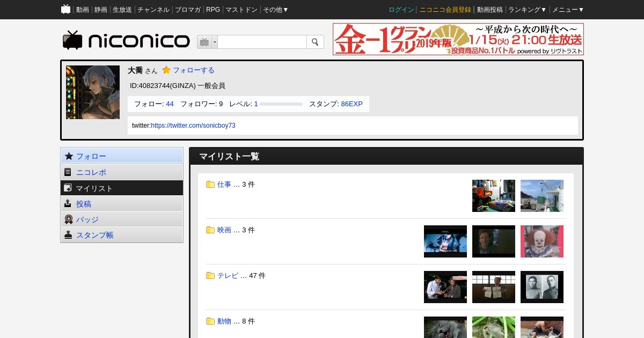The width and height of the screenshot is (644, 338).
Task: Click the ニコニコ会員登録 link
Action: 445,10
